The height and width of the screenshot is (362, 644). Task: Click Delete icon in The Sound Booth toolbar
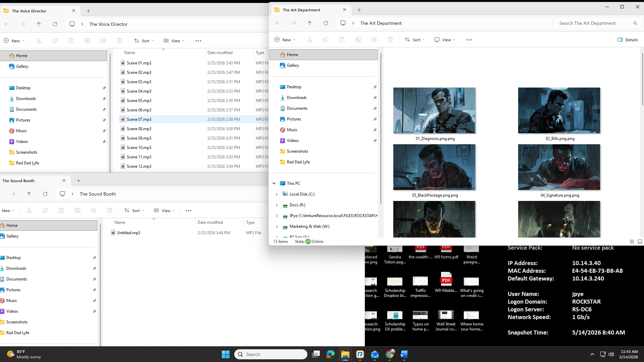click(x=109, y=210)
